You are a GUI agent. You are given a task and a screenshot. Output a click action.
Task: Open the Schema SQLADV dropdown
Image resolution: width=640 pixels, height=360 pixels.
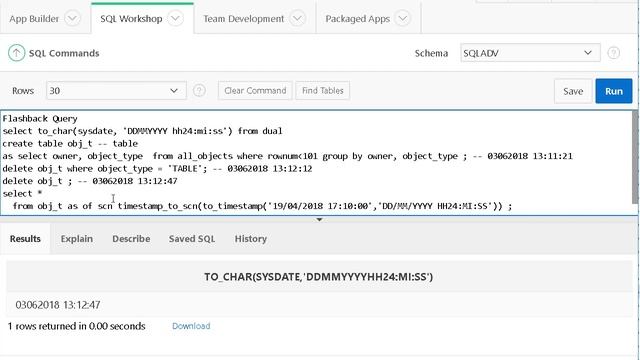point(530,53)
